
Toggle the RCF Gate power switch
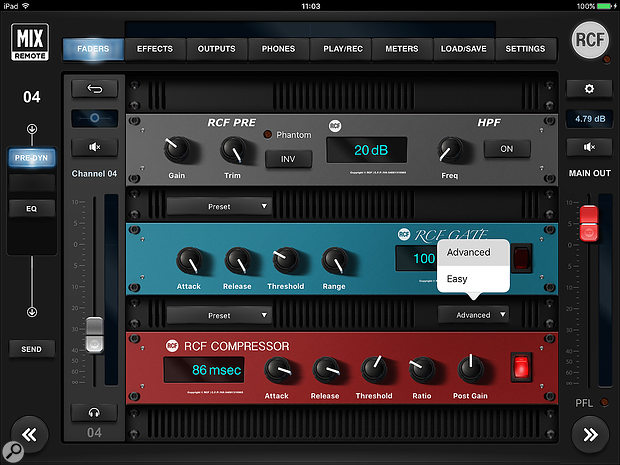(x=522, y=258)
